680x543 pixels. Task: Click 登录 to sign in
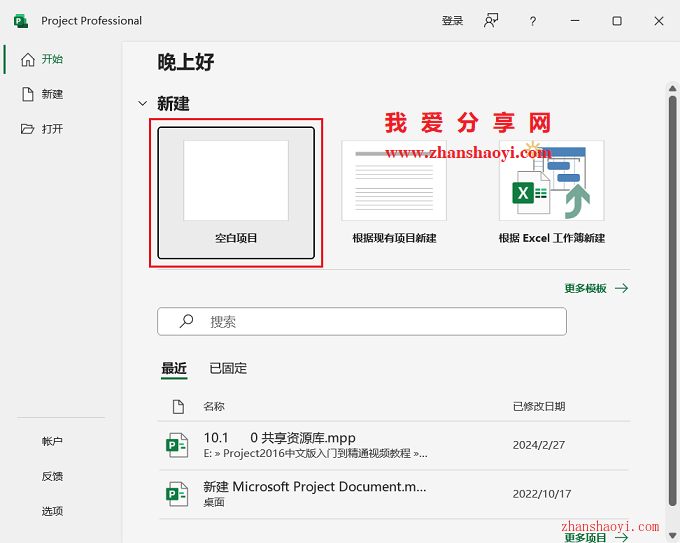click(x=452, y=21)
